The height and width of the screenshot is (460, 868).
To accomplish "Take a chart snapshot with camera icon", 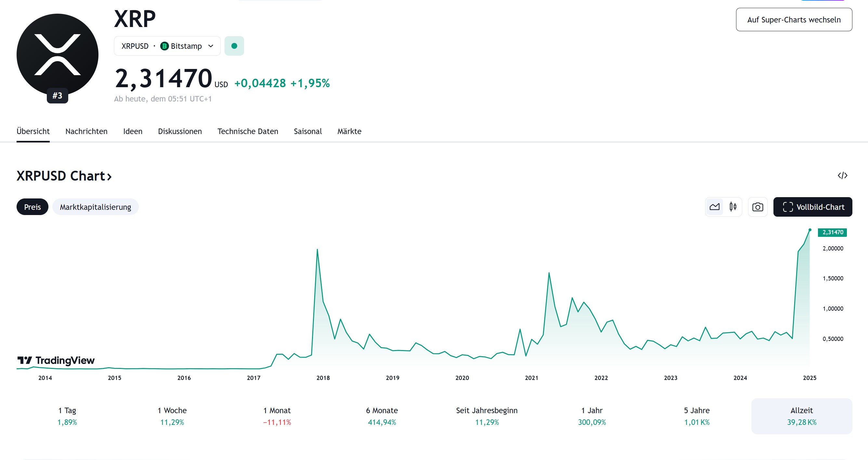I will pyautogui.click(x=758, y=207).
